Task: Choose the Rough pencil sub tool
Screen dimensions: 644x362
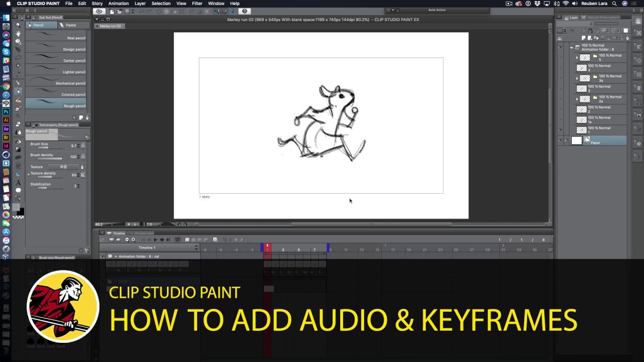Action: pyautogui.click(x=56, y=104)
